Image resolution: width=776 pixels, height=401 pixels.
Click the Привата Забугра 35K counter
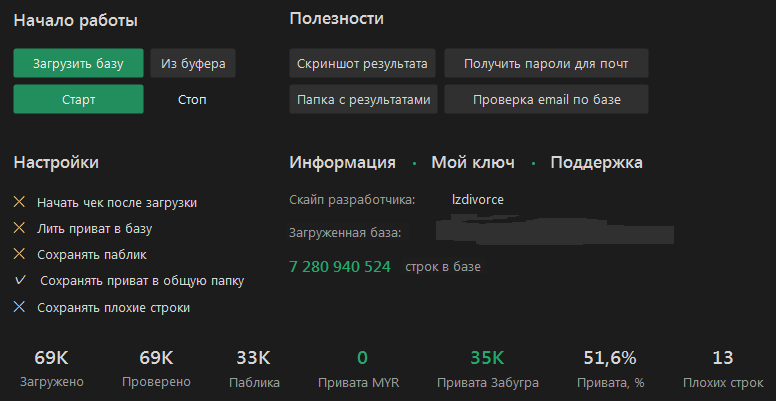coord(487,369)
